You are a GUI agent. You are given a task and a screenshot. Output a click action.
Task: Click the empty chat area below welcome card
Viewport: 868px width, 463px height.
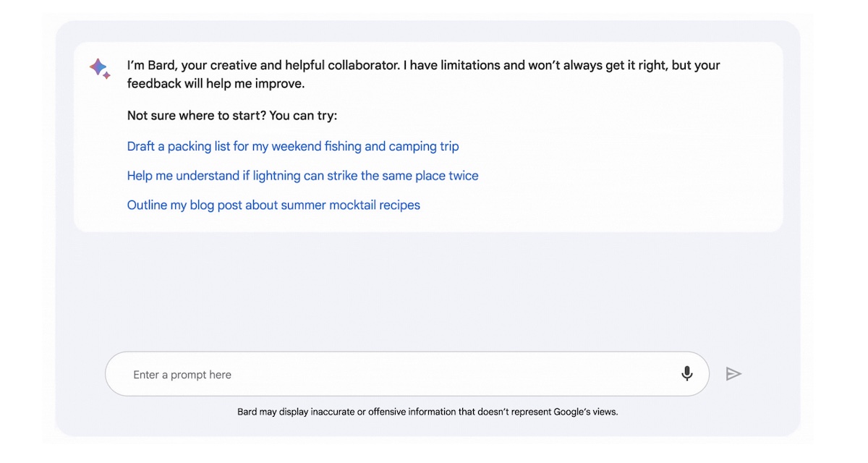click(x=428, y=289)
